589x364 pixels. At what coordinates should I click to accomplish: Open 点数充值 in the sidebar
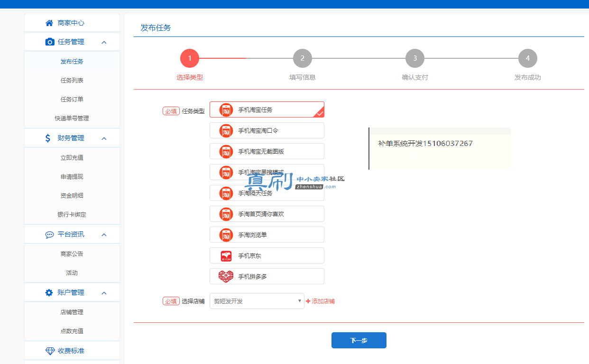[72, 331]
